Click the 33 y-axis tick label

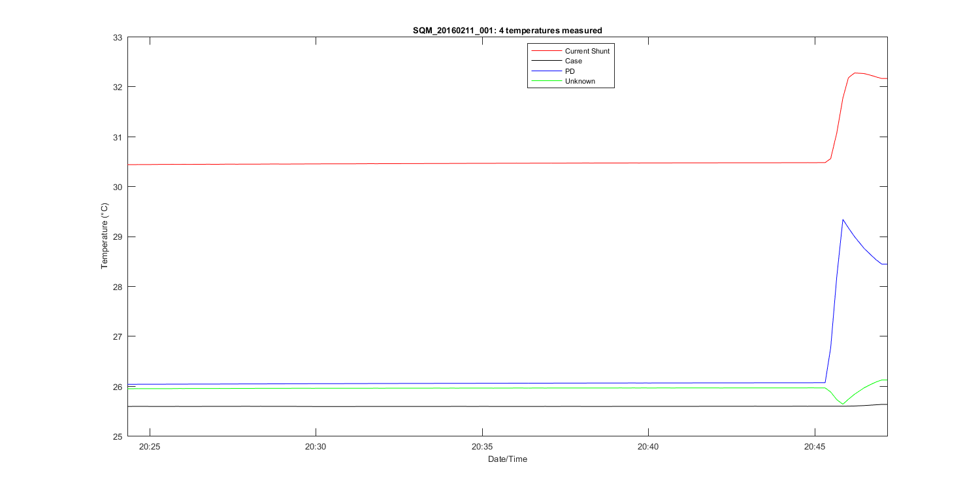point(118,37)
